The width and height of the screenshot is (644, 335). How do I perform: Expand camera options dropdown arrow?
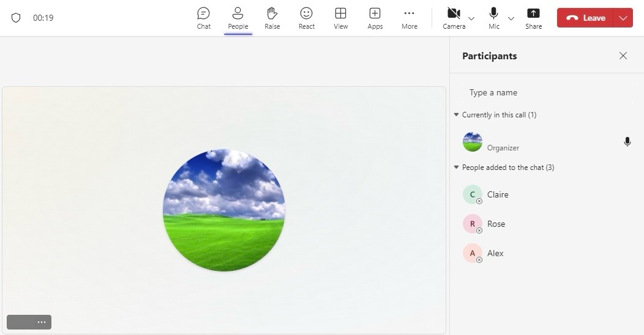[471, 18]
